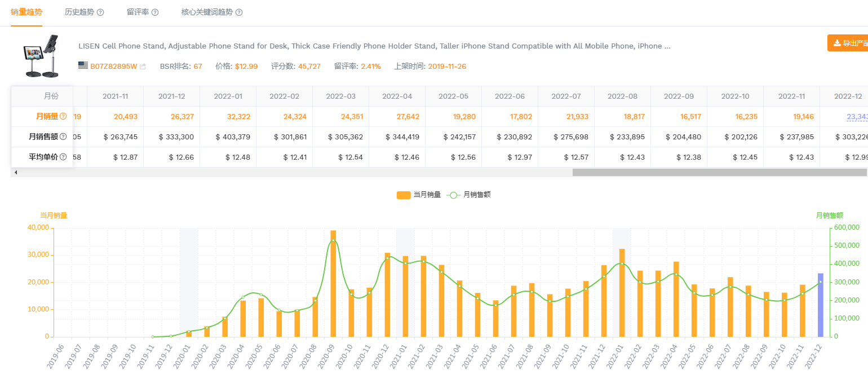
Task: Click the 月销量 row help icon
Action: click(x=63, y=116)
